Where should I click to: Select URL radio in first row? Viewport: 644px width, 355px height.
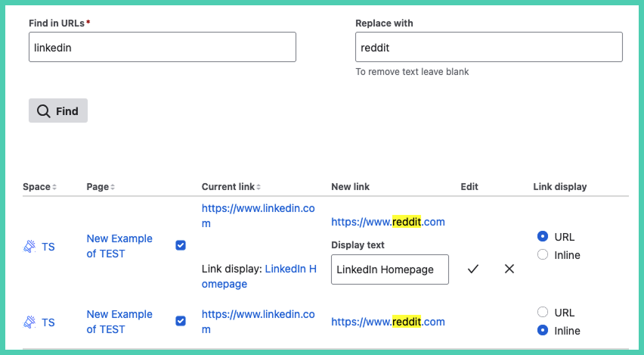(x=543, y=236)
